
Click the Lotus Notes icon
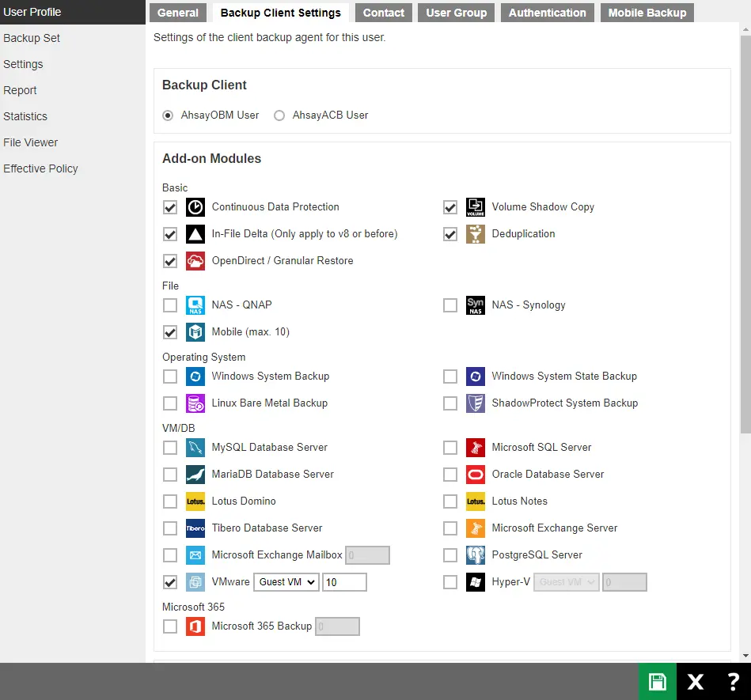coord(475,501)
